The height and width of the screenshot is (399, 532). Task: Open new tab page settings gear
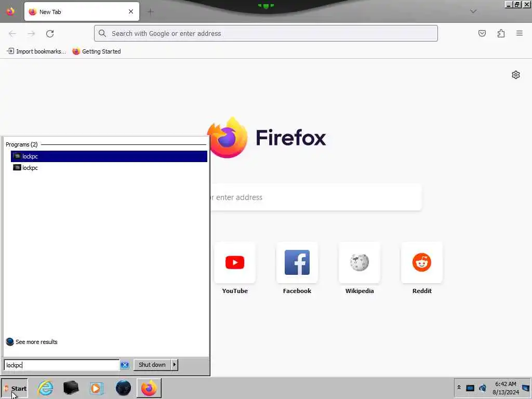tap(516, 75)
